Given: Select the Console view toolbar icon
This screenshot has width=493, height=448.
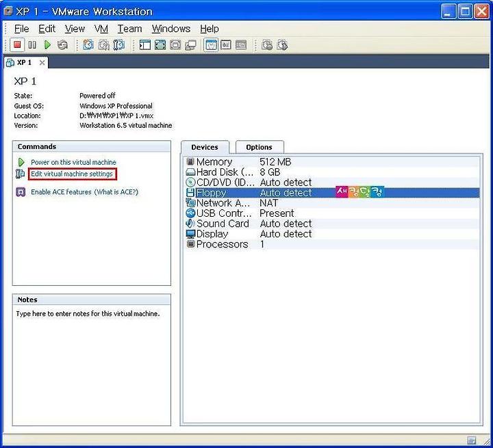Looking at the screenshot, I should point(241,45).
